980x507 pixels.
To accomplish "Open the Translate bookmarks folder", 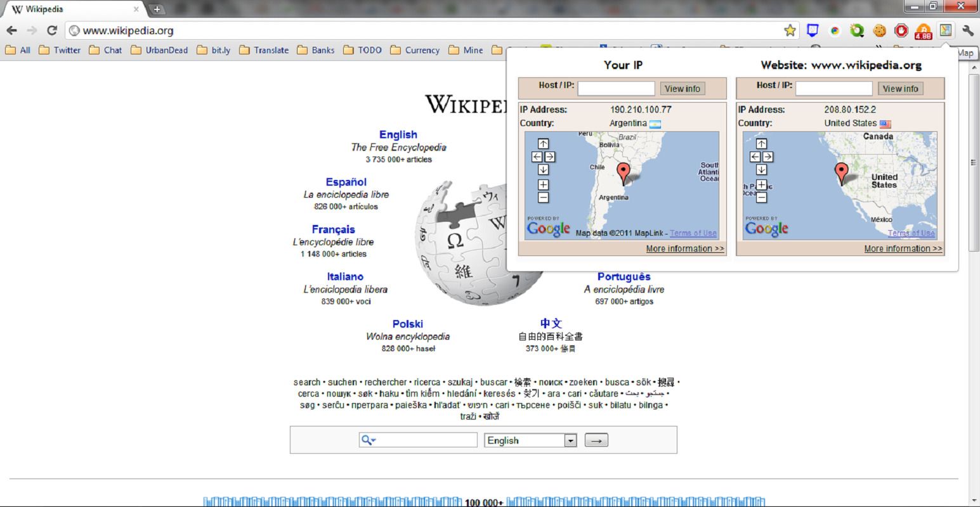I will (265, 50).
